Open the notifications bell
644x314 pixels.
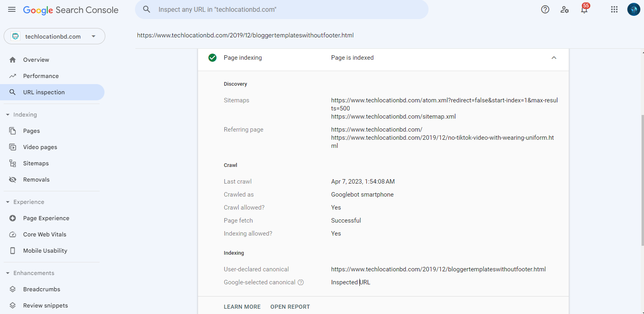584,10
